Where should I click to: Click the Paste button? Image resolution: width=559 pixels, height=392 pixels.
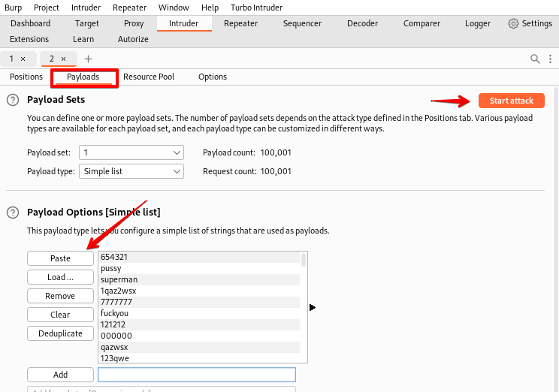[60, 258]
